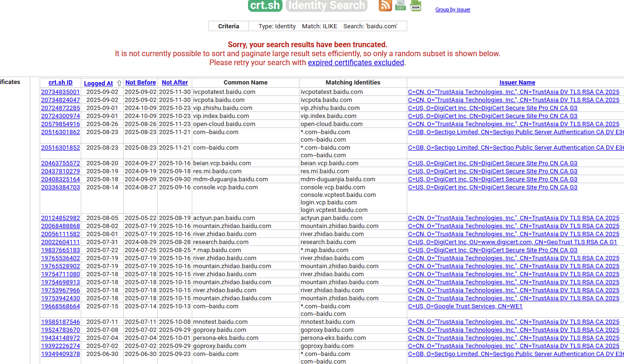Open certificate ID 20022604111
624x364 pixels.
(x=60, y=242)
